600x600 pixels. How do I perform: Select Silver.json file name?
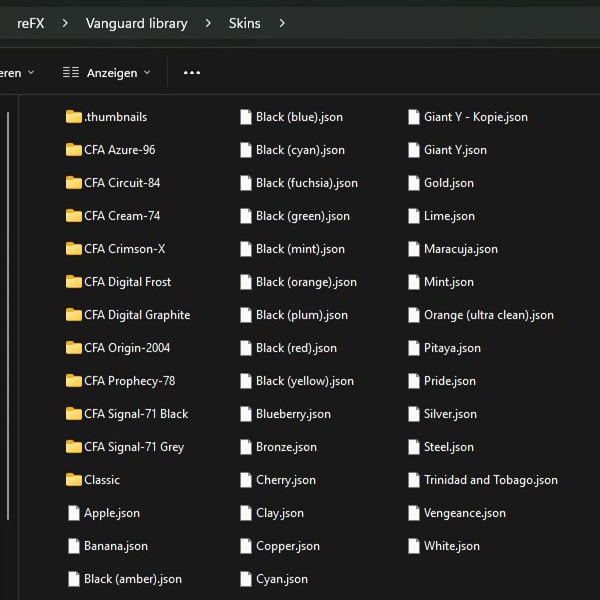coord(450,414)
